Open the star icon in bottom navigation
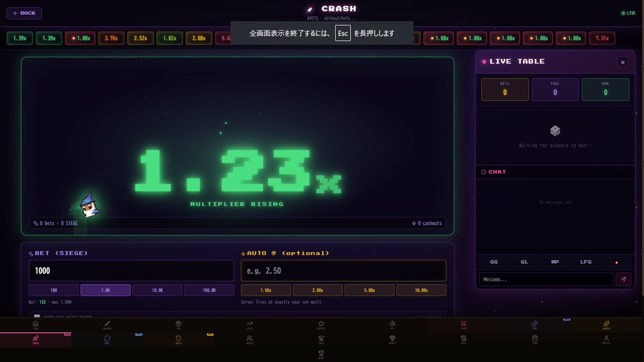The image size is (644, 362). [x=321, y=325]
